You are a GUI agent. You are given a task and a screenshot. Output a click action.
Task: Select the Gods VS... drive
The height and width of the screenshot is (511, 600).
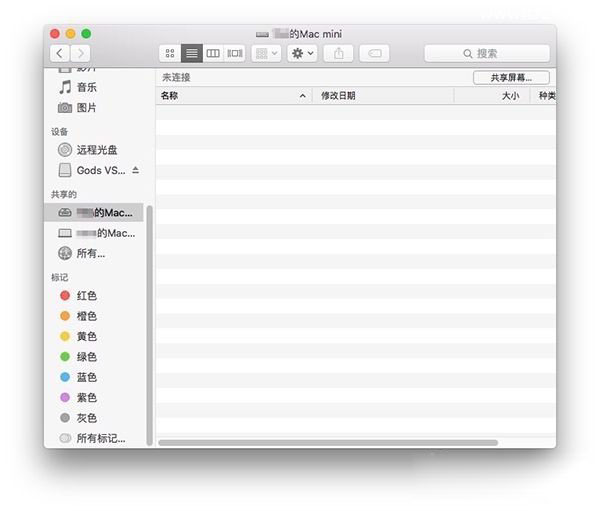tap(92, 170)
